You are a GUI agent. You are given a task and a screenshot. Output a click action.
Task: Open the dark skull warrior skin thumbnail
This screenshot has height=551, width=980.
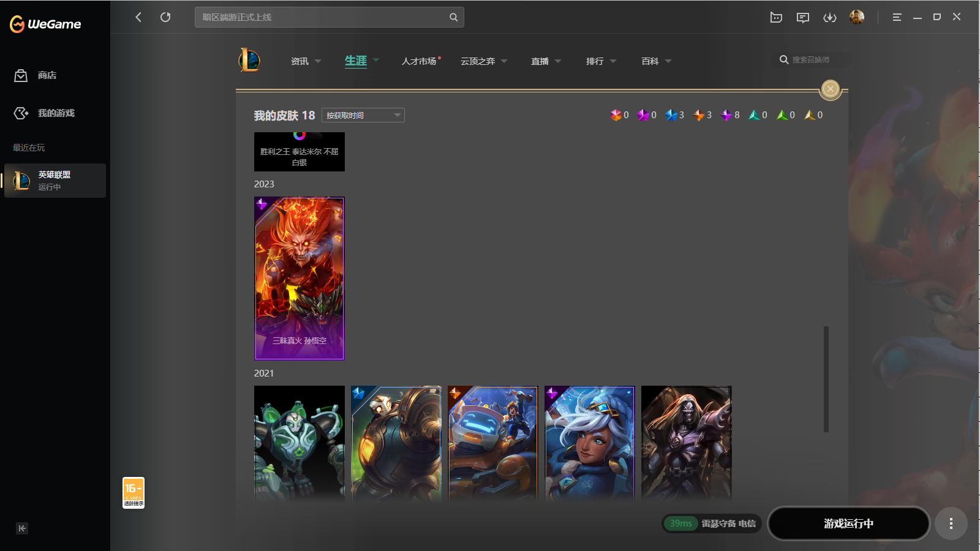[687, 444]
